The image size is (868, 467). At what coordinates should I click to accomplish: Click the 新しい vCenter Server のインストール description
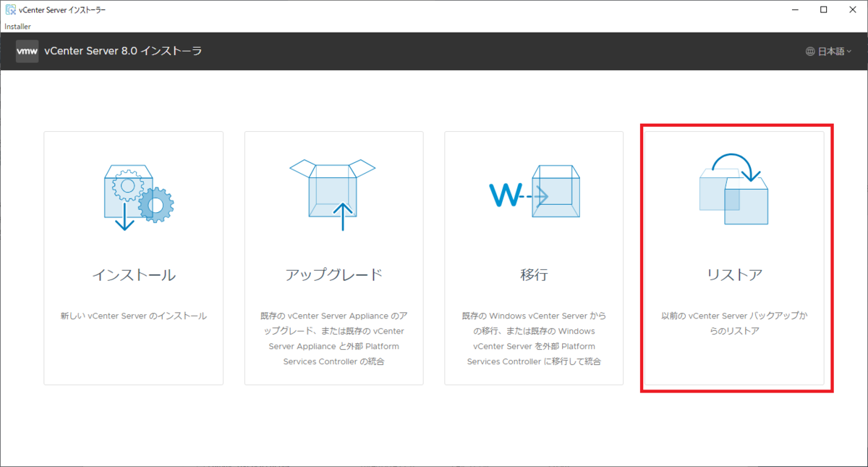(134, 316)
